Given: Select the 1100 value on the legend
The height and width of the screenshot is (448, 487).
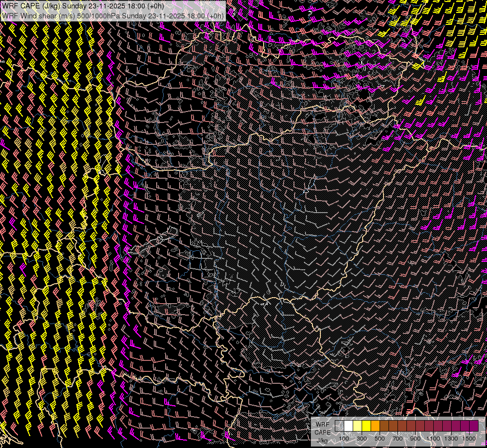Looking at the screenshot, I should (x=433, y=439).
